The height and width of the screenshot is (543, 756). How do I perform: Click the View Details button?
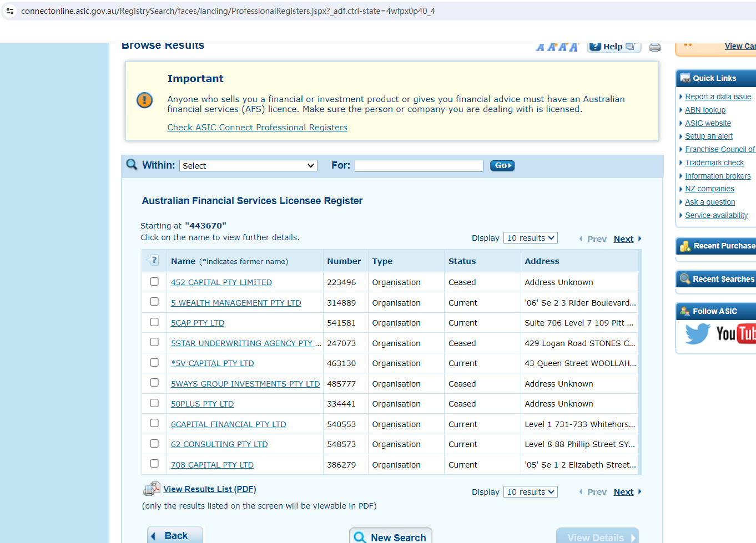tap(598, 536)
